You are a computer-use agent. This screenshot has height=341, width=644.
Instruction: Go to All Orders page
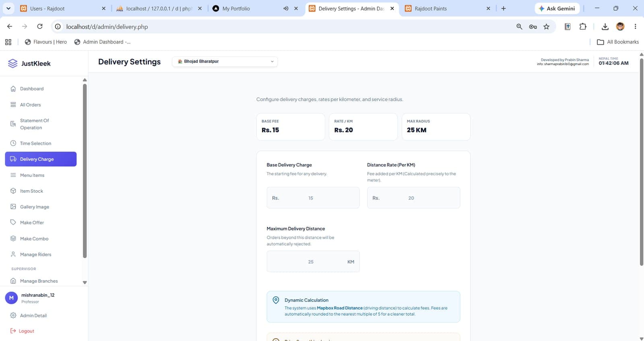click(x=41, y=105)
